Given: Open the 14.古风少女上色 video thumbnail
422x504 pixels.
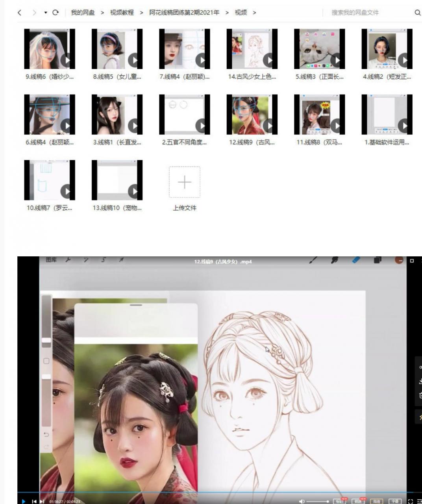Looking at the screenshot, I should (x=252, y=49).
